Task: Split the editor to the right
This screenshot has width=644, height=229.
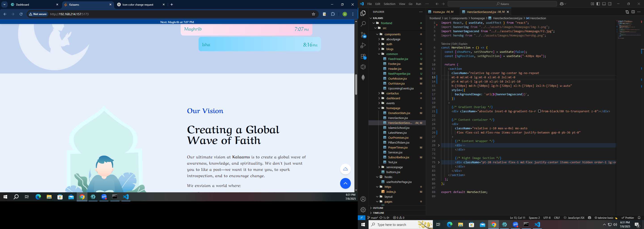Action: click(633, 12)
